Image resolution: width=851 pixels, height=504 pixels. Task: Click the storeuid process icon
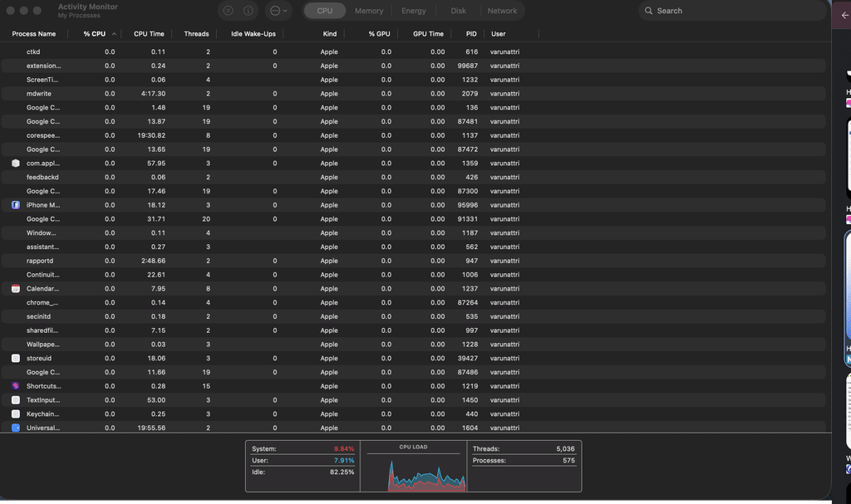16,358
